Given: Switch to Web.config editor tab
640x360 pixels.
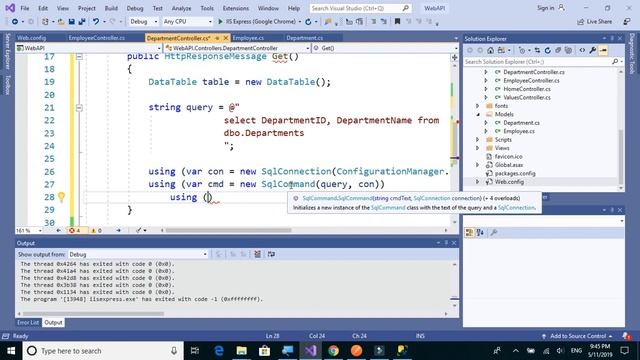Looking at the screenshot, I should coord(31,38).
